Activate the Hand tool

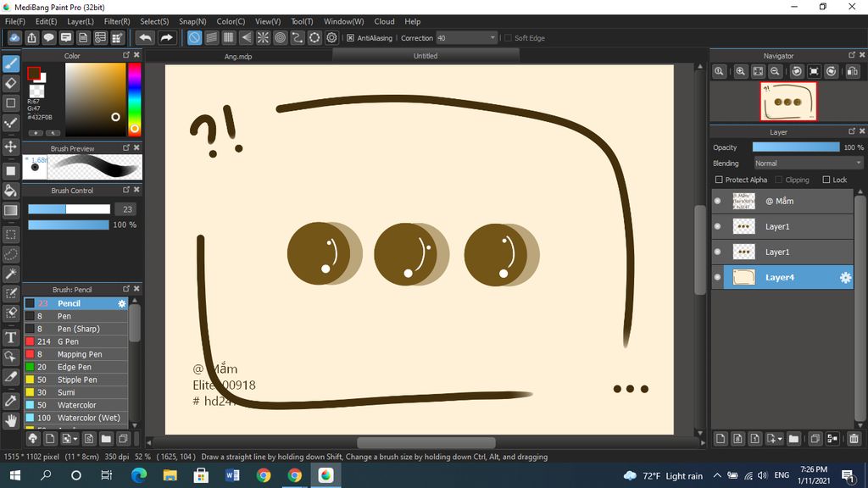[x=10, y=421]
